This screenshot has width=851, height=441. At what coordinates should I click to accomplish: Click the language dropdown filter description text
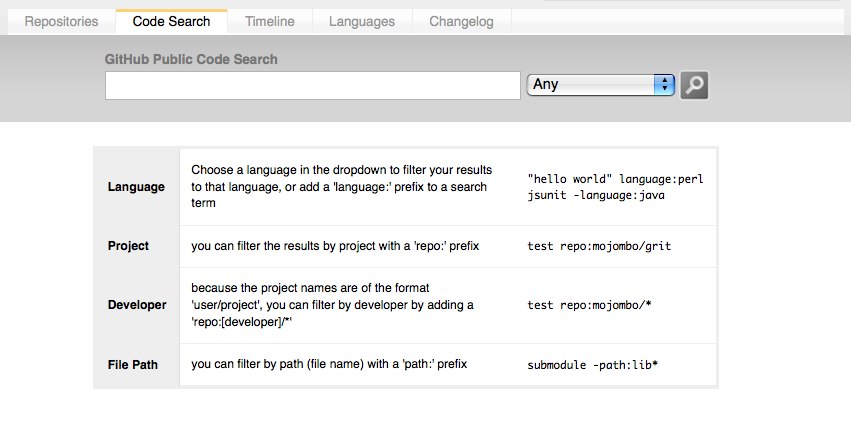[342, 186]
